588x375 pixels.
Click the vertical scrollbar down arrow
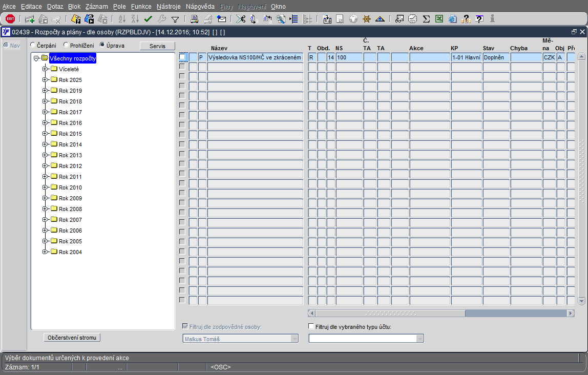pyautogui.click(x=582, y=301)
